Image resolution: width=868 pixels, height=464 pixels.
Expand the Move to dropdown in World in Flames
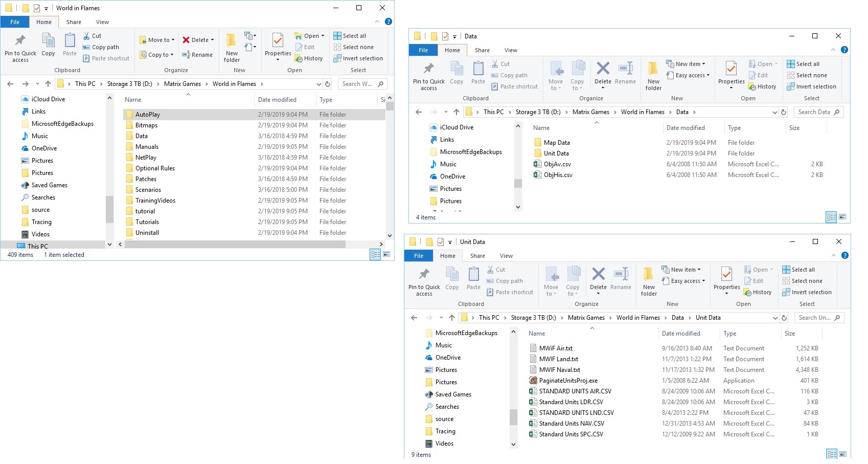pos(171,39)
